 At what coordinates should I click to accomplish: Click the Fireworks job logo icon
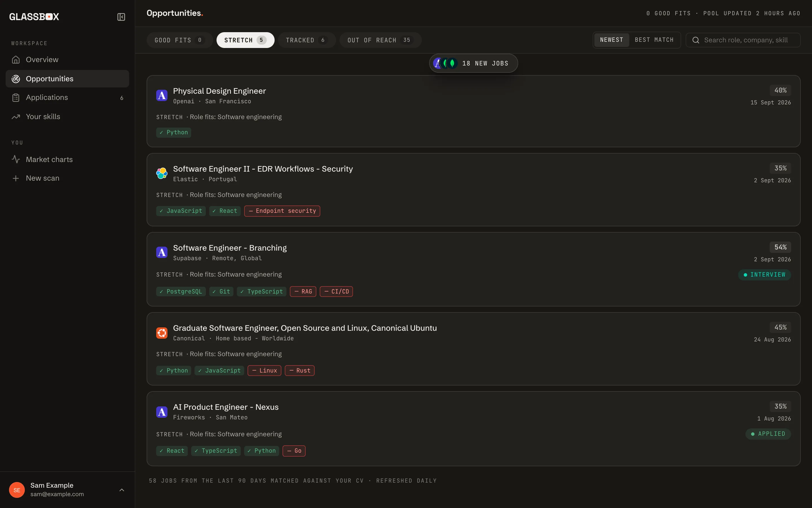coord(162,411)
